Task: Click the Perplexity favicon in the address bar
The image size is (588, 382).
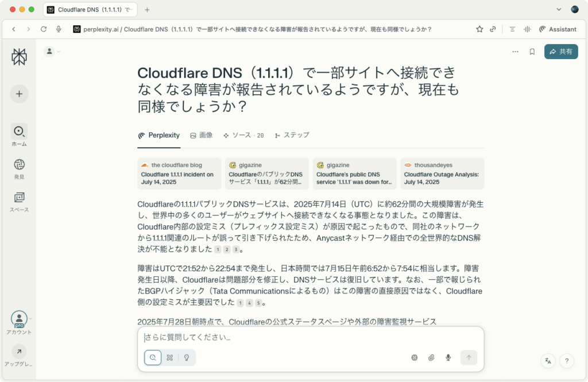Action: pyautogui.click(x=77, y=29)
